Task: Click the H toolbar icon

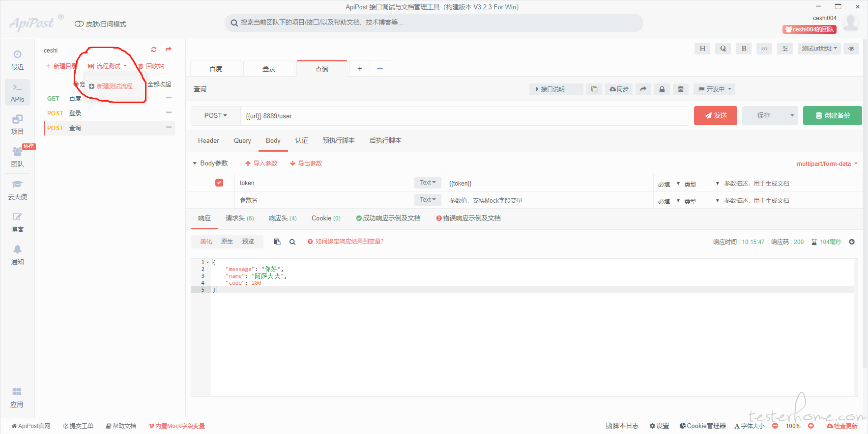Action: (x=702, y=49)
